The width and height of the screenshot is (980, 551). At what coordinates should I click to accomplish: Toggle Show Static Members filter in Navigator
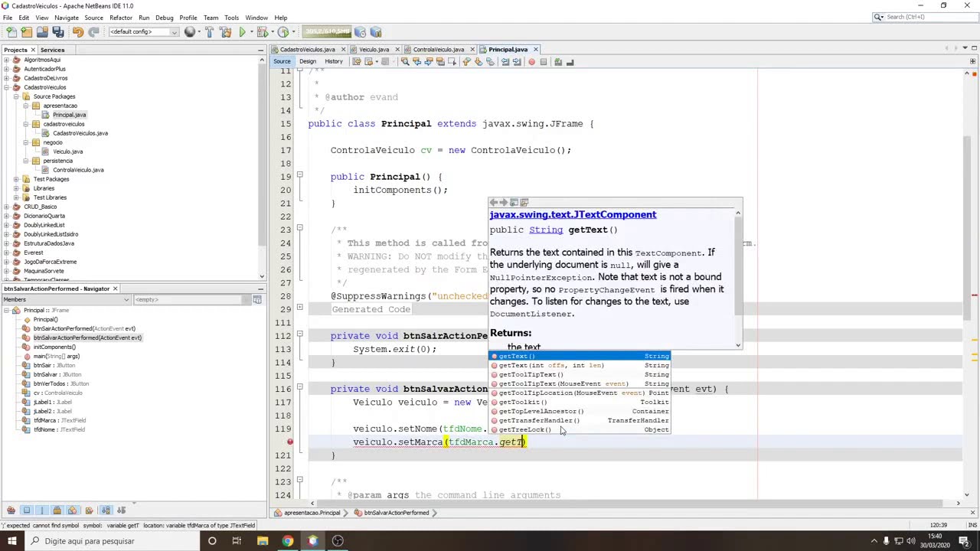42,510
